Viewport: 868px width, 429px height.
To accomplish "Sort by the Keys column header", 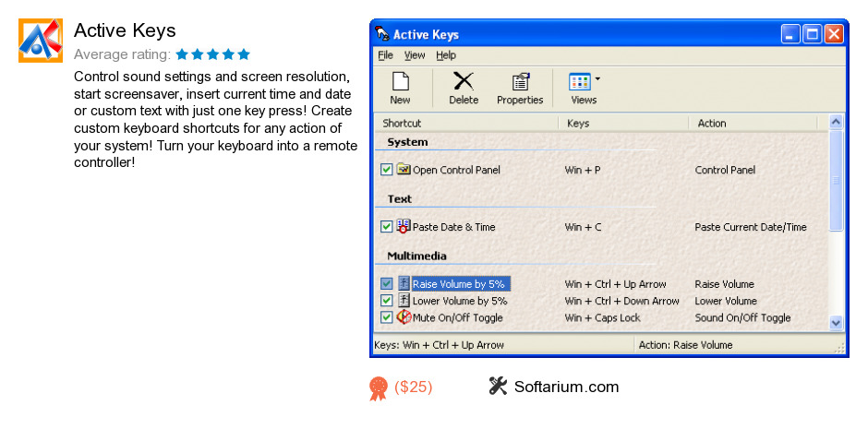I will [x=624, y=123].
